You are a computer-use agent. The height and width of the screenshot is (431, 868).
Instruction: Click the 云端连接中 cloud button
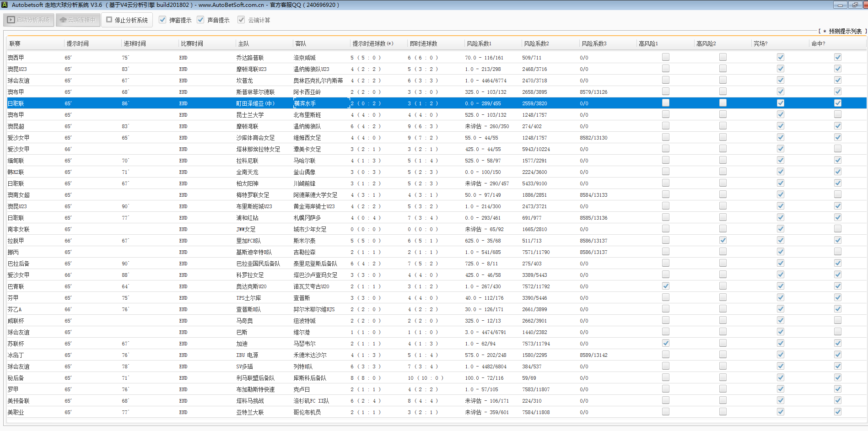[78, 20]
